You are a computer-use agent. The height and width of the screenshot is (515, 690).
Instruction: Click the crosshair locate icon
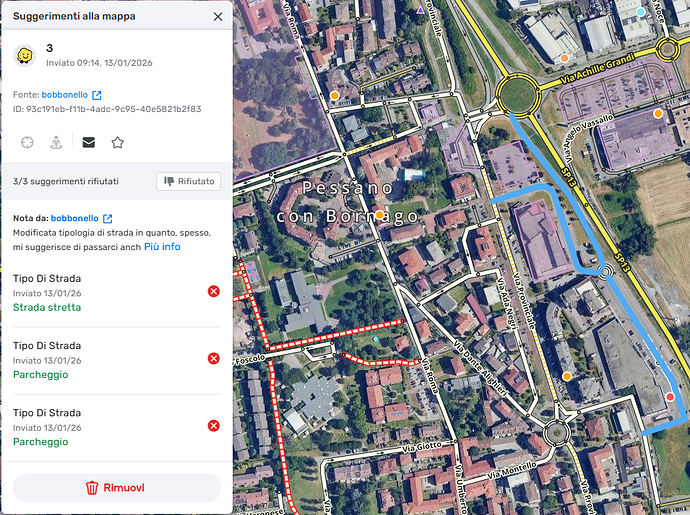27,143
